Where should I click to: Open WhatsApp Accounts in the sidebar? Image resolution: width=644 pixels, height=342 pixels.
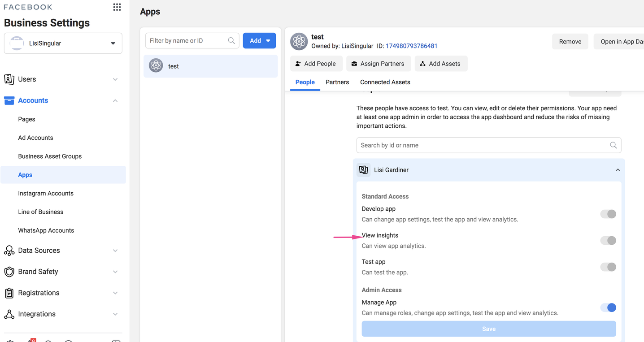(46, 230)
